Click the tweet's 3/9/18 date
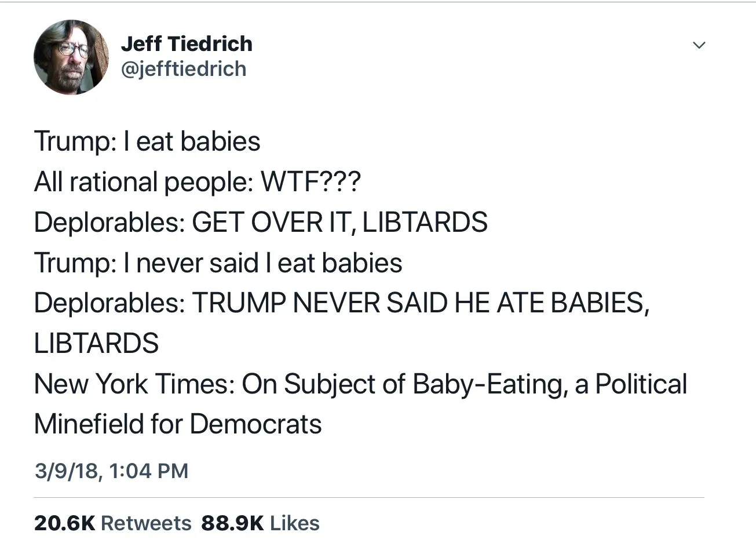756x543 pixels. 66,471
